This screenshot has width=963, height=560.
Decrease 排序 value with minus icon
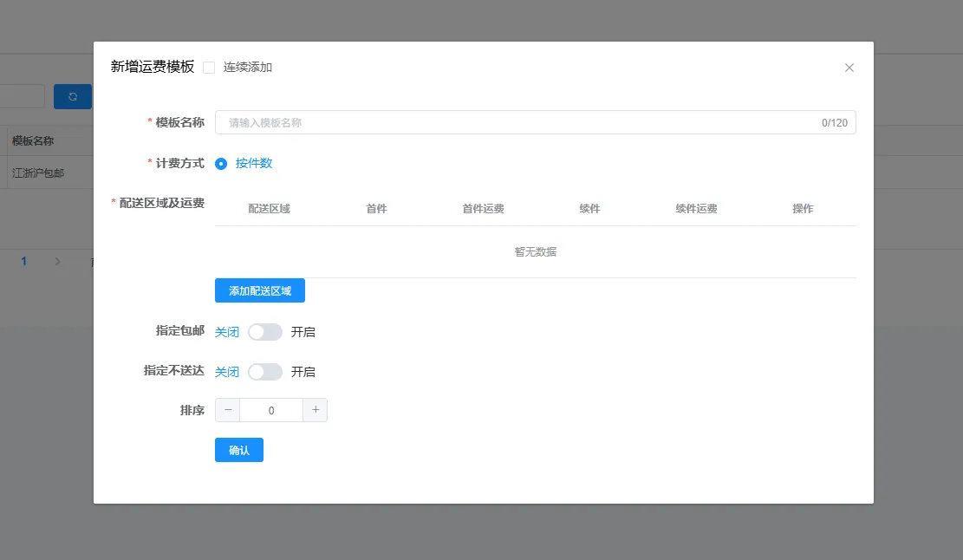coord(228,410)
